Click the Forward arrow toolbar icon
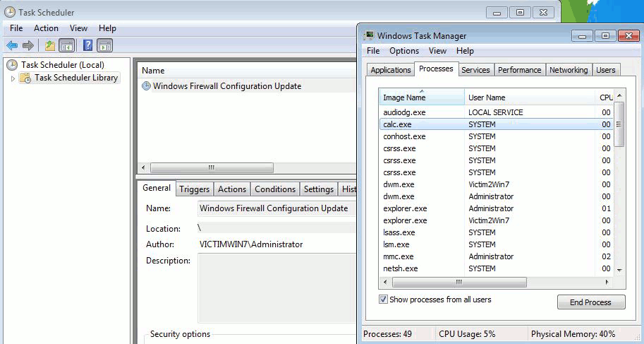Image resolution: width=644 pixels, height=344 pixels. point(28,46)
